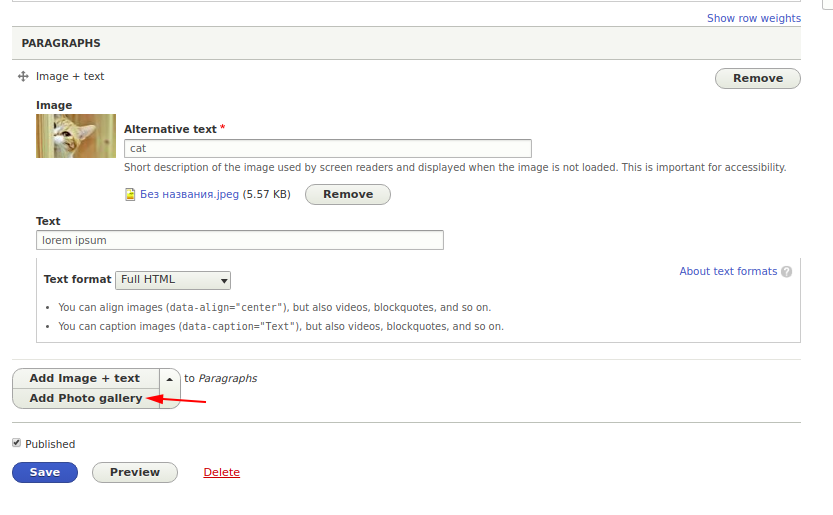Open Show row weights link
This screenshot has height=515, width=833.
tap(754, 18)
